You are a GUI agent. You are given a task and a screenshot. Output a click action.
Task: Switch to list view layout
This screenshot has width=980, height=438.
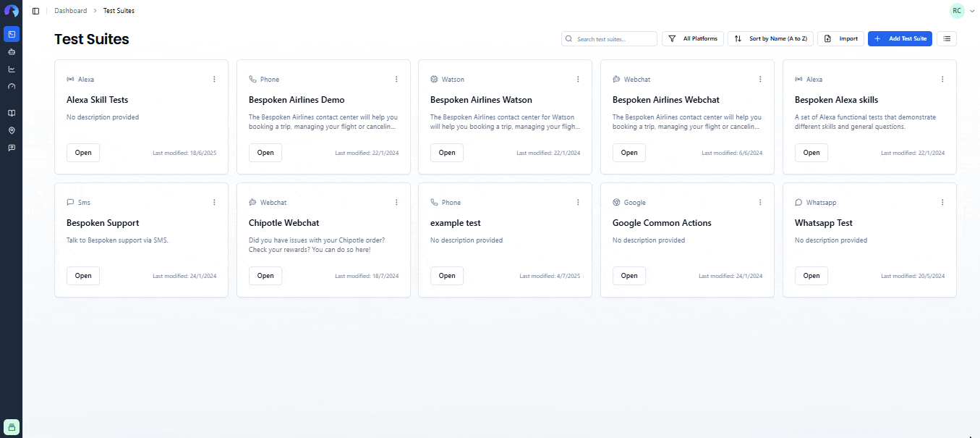point(947,39)
